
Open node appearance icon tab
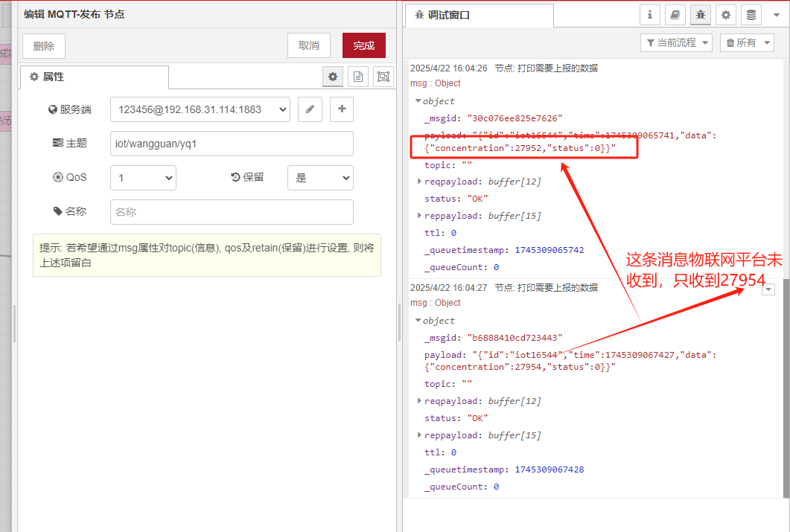[383, 77]
